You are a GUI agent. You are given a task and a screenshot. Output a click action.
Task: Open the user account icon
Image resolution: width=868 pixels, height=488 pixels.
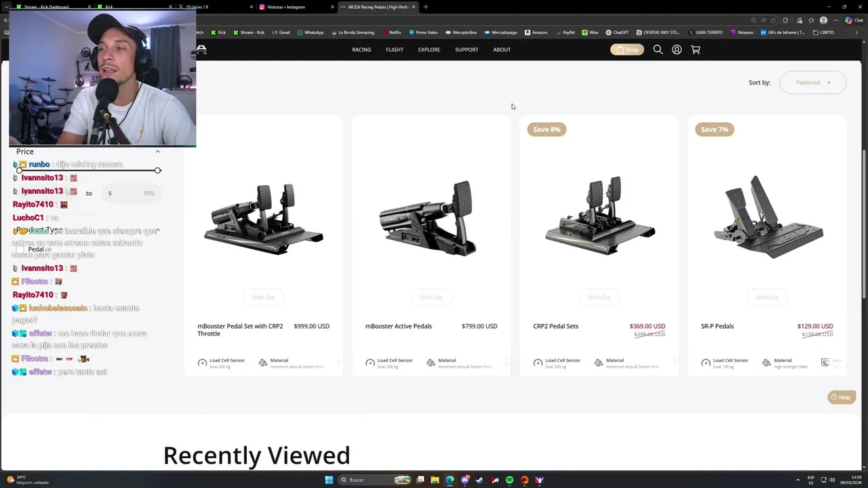(x=677, y=49)
